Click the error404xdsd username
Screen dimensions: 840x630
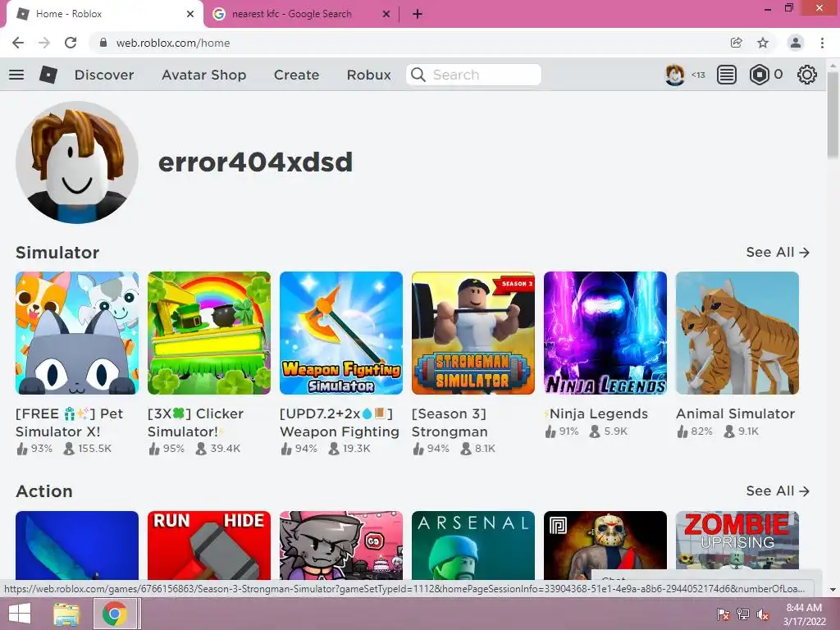[256, 162]
